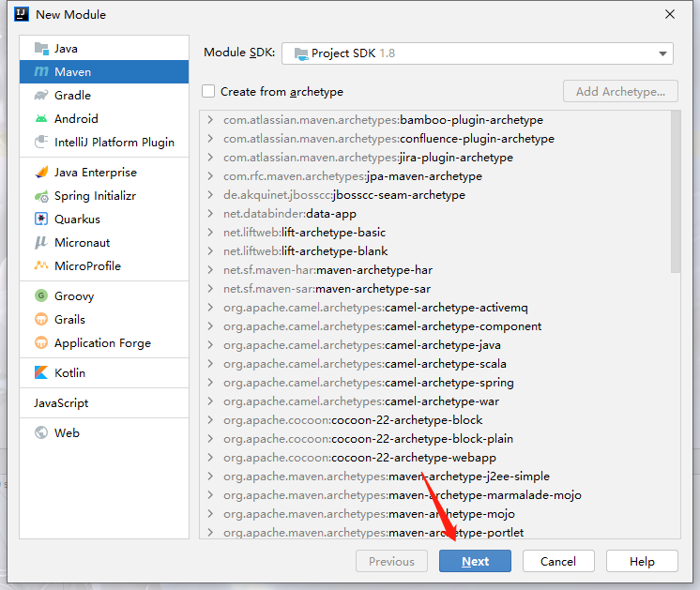Select the Web globe icon
This screenshot has width=700, height=590.
pyautogui.click(x=41, y=432)
